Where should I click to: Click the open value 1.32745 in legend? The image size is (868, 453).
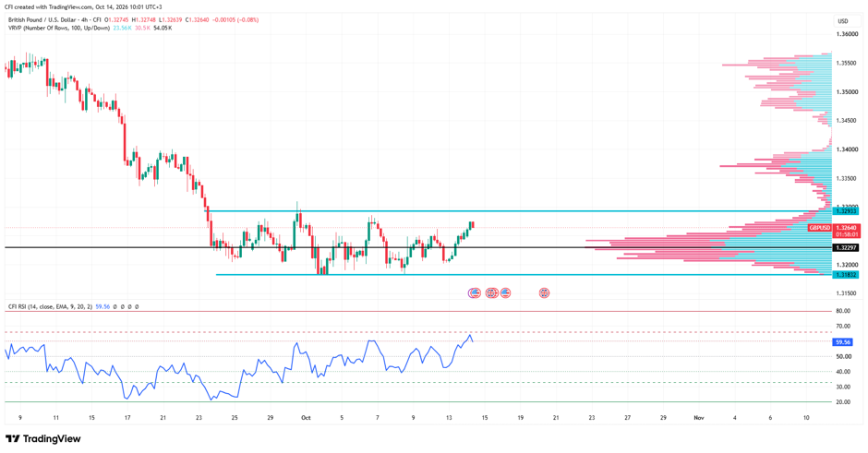(x=119, y=20)
